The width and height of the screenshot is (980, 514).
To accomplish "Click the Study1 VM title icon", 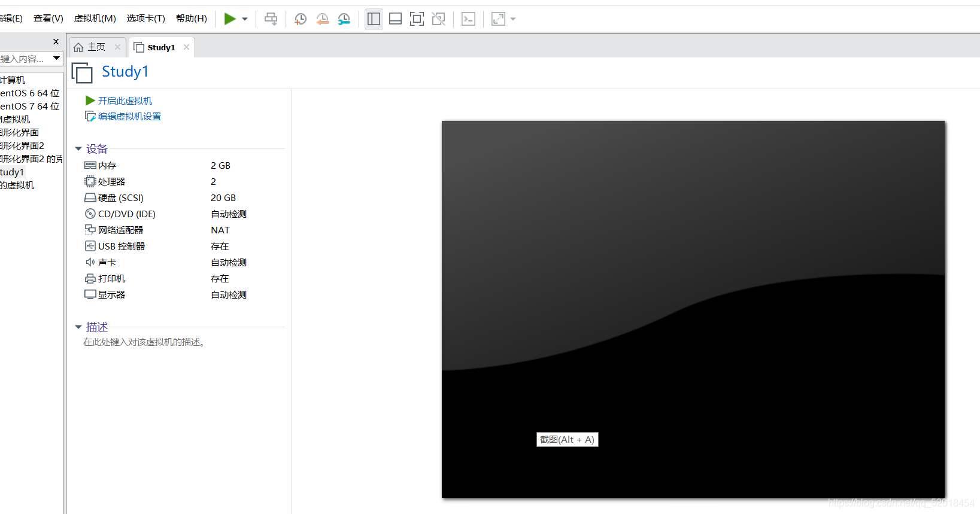I will coord(82,72).
